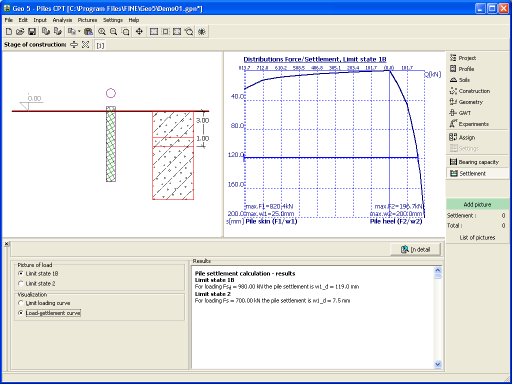Switch to the Profile input mode
The width and height of the screenshot is (512, 384).
coord(477,69)
